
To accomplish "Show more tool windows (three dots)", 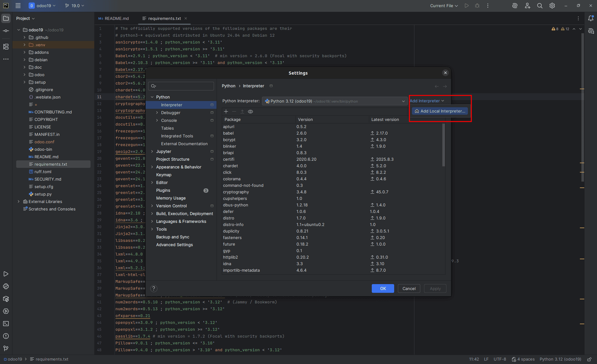I will click(x=6, y=59).
